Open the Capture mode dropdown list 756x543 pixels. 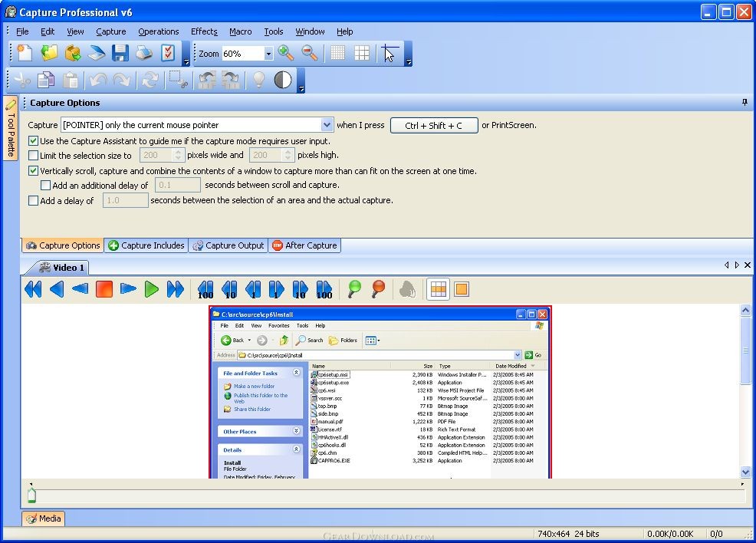click(327, 125)
